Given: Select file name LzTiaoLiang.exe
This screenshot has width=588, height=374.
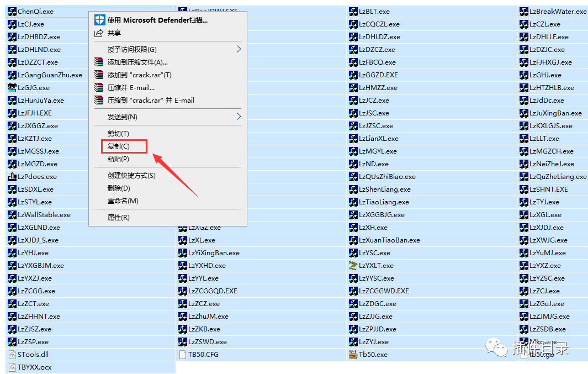Looking at the screenshot, I should point(384,202).
